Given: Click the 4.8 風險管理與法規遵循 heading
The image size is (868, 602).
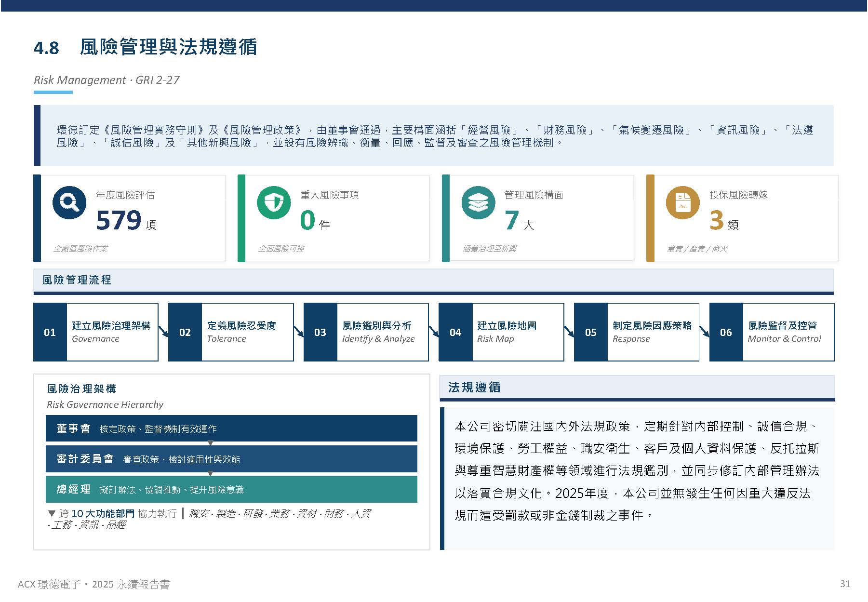Looking at the screenshot, I should (146, 47).
